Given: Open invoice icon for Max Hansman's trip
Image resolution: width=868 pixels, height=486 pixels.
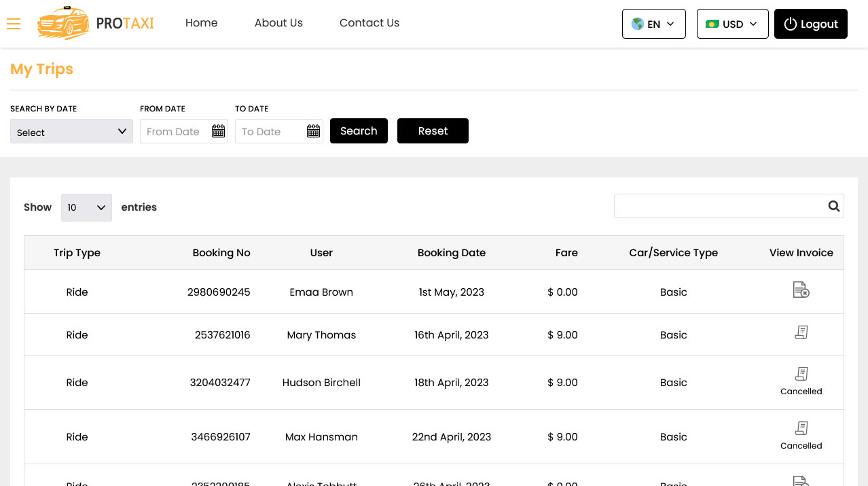Looking at the screenshot, I should click(801, 428).
